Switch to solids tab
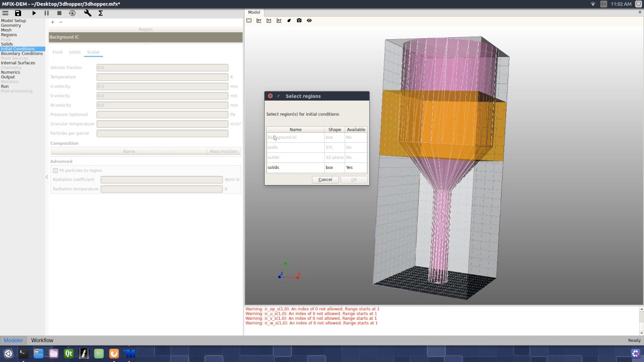The height and width of the screenshot is (362, 644). click(74, 52)
